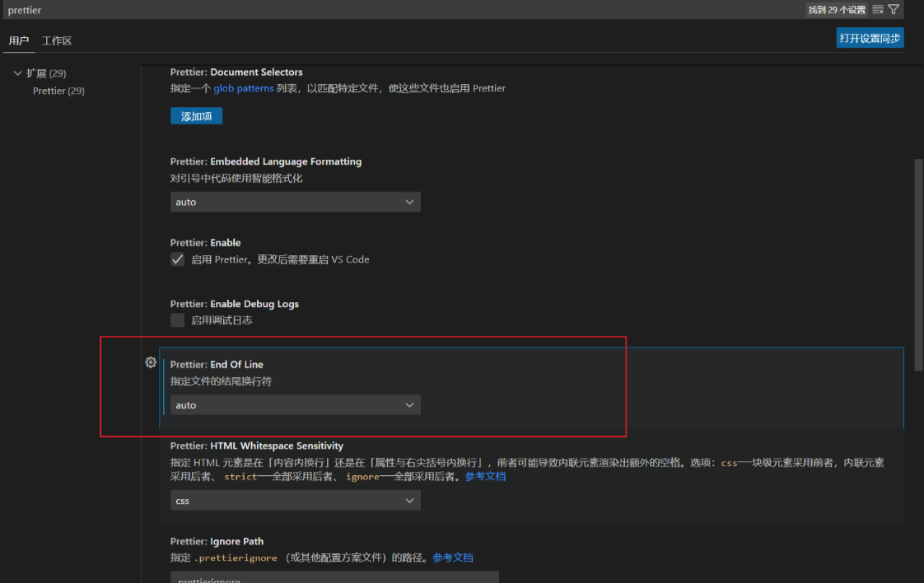Clear the settings search input icon
Viewport: 924px width, 583px height.
pyautogui.click(x=877, y=9)
